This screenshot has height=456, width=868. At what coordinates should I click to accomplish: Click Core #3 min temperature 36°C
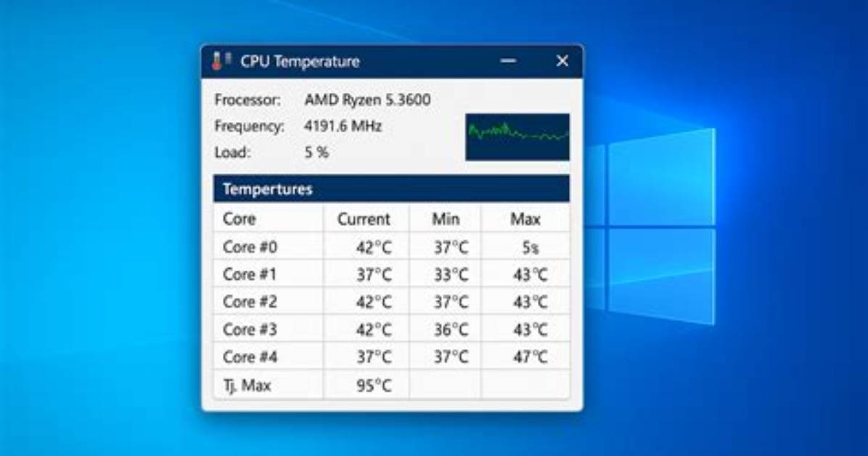pos(451,330)
